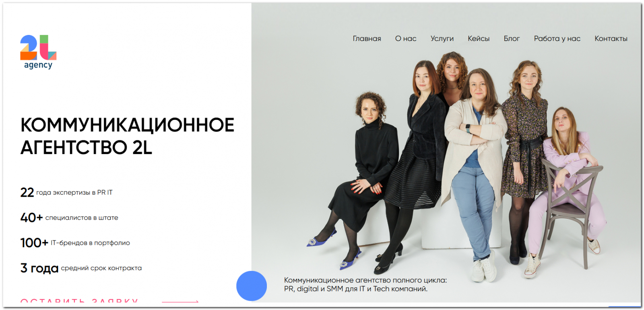Click the полного цикла description text
Image resolution: width=644 pixels, height=310 pixels.
pyautogui.click(x=365, y=284)
